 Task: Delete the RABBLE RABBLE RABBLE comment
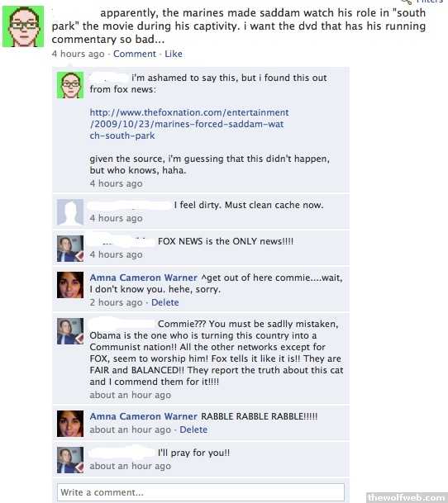[x=193, y=429]
